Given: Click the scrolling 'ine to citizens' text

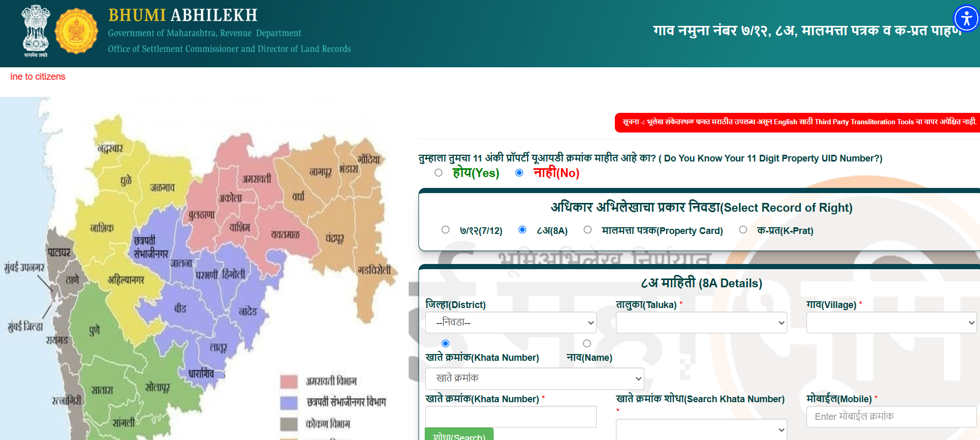Looking at the screenshot, I should coord(38,77).
